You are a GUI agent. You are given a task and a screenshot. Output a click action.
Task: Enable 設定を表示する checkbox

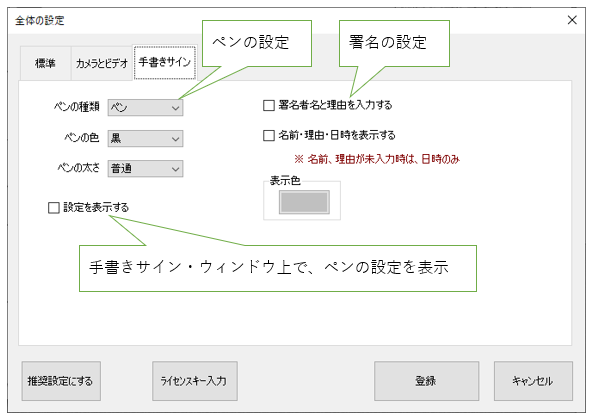pyautogui.click(x=54, y=208)
